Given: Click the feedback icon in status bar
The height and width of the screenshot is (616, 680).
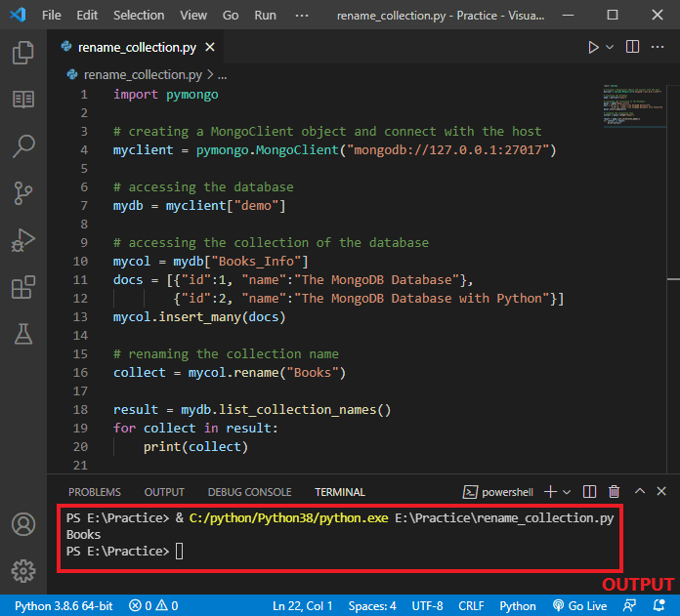Looking at the screenshot, I should (x=629, y=605).
